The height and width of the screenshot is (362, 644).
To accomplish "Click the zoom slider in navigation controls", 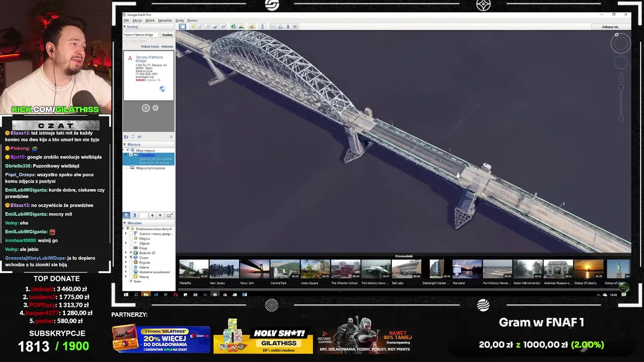I will (x=621, y=103).
